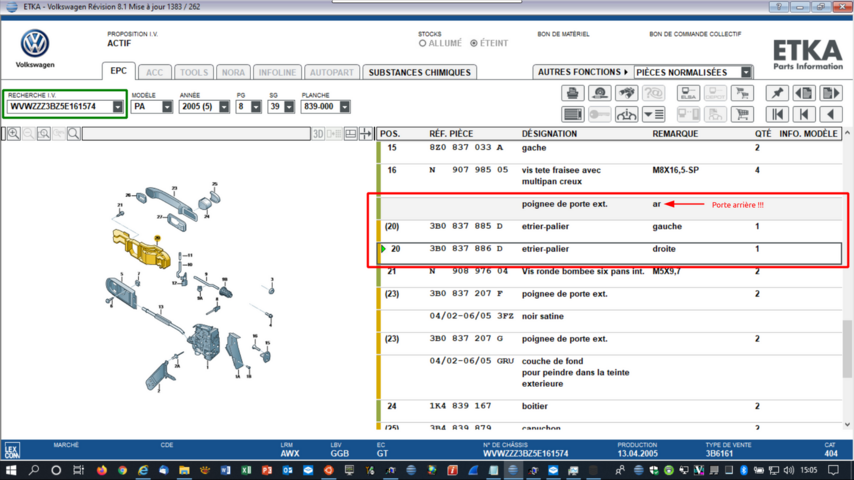Expand Autres Fonctions menu
Screen dimensions: 854x480
pyautogui.click(x=583, y=72)
